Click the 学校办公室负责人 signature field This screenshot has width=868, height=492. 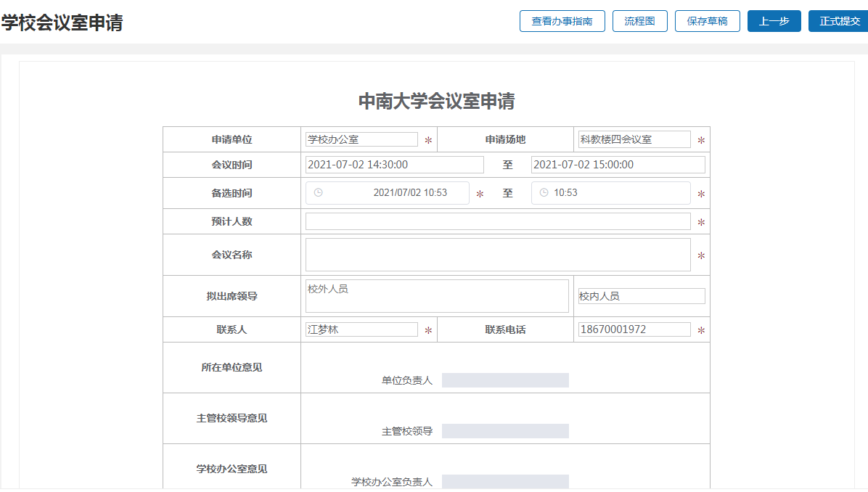coord(505,482)
